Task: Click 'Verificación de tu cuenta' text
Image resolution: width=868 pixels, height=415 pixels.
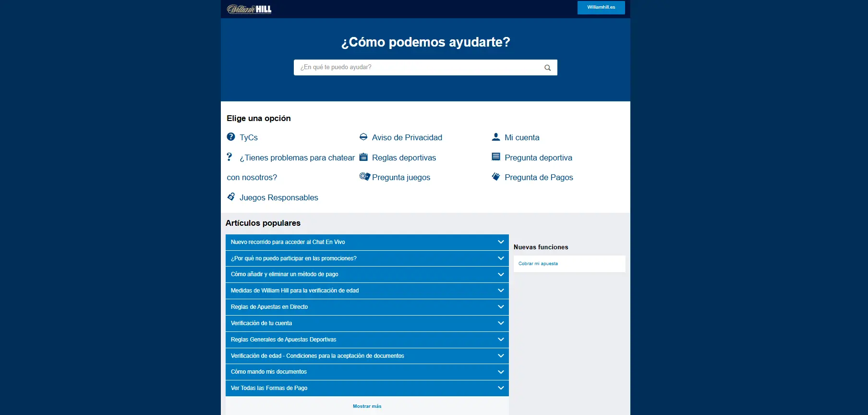Action: pos(261,323)
